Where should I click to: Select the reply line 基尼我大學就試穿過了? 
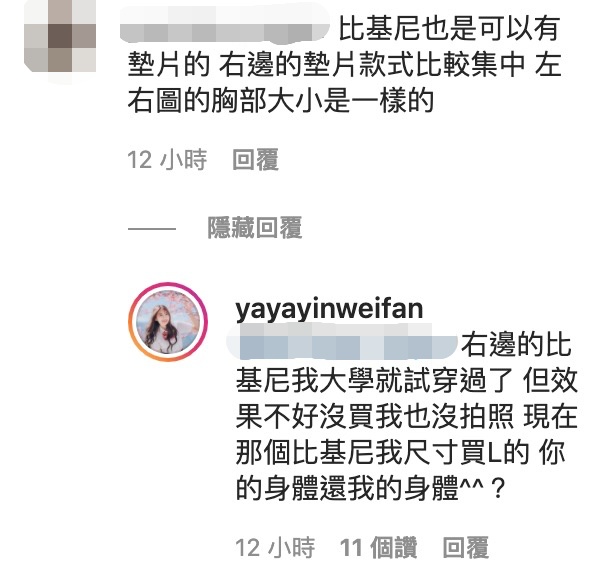tap(406, 380)
